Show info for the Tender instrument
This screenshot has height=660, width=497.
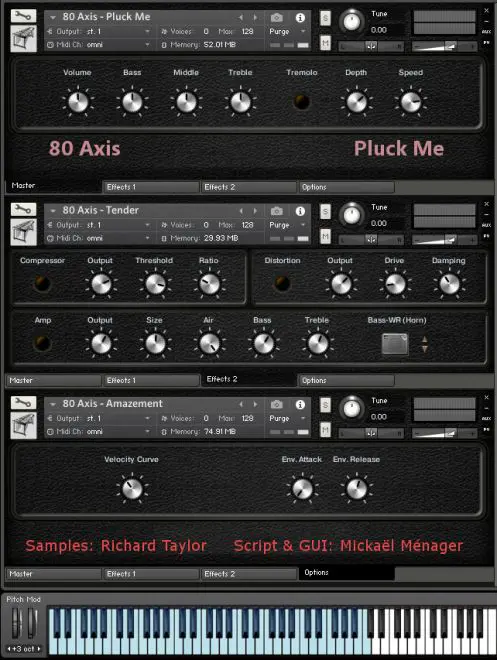(300, 210)
